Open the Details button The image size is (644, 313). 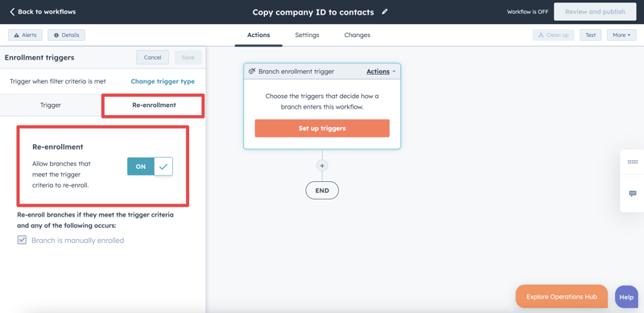point(66,35)
